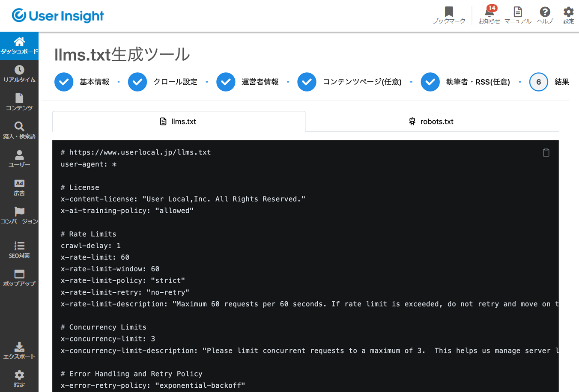Open the sidebar 設定 gear icon
579x392 pixels.
point(19,375)
